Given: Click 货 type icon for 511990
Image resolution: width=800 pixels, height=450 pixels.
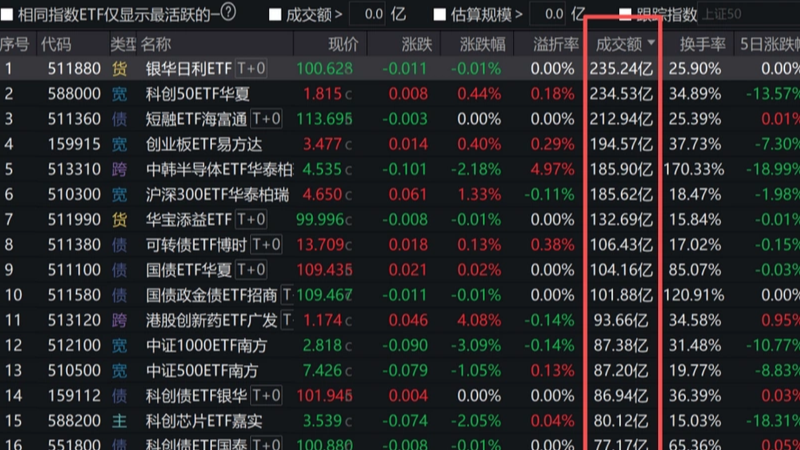Looking at the screenshot, I should (x=119, y=219).
